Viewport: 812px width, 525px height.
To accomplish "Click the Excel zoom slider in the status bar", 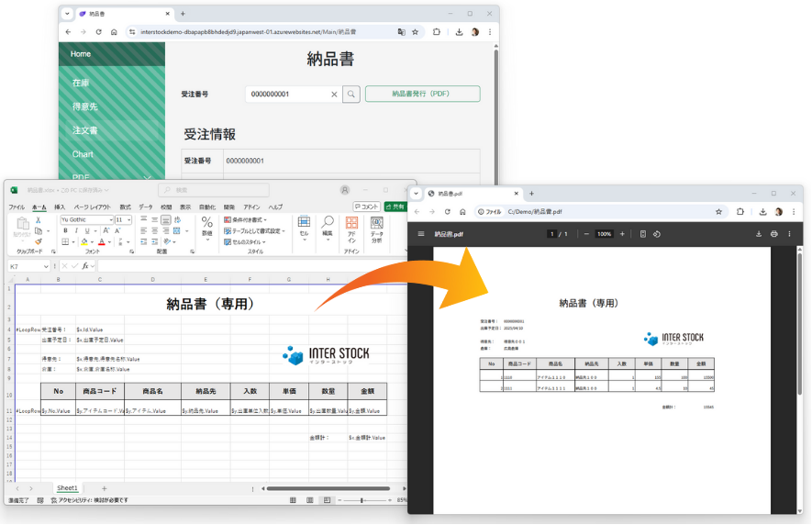I will coord(362,500).
